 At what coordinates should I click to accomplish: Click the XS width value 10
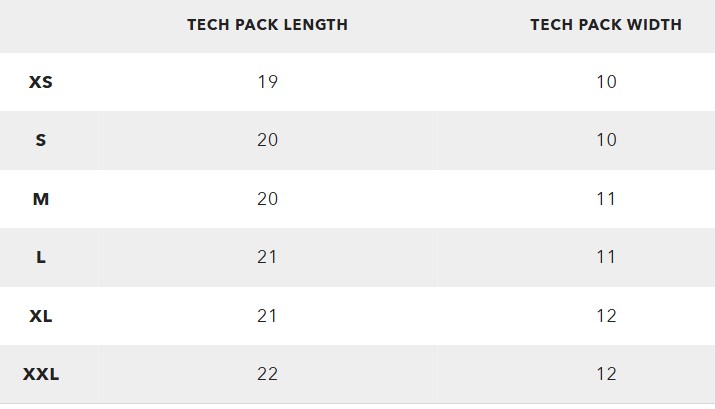tap(606, 82)
